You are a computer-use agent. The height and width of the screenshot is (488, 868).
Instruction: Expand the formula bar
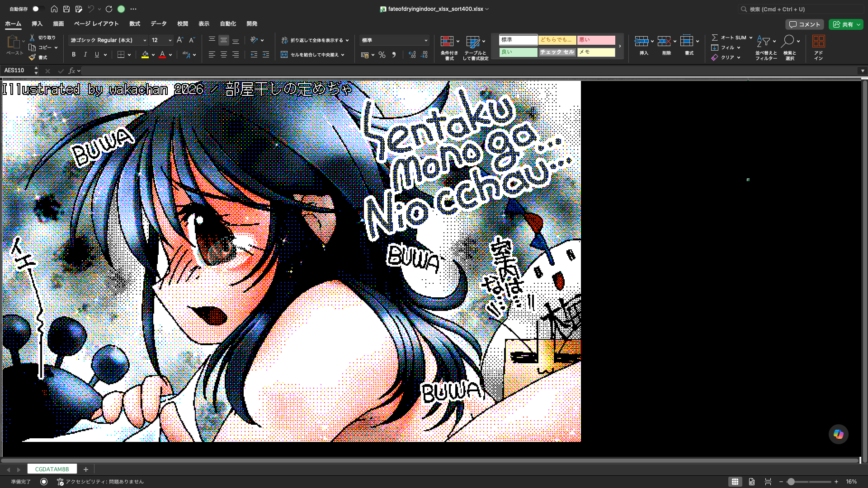tap(863, 70)
